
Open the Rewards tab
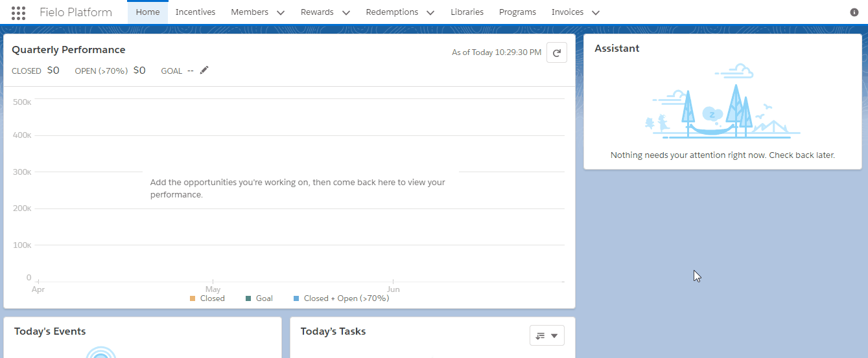[x=317, y=12]
